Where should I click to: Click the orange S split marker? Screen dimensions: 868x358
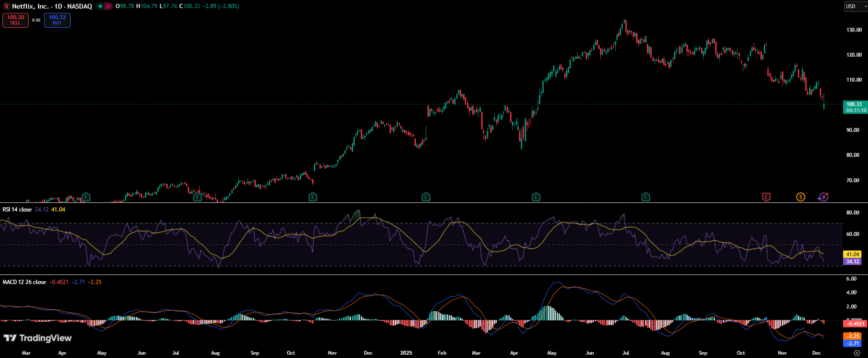[x=800, y=197]
